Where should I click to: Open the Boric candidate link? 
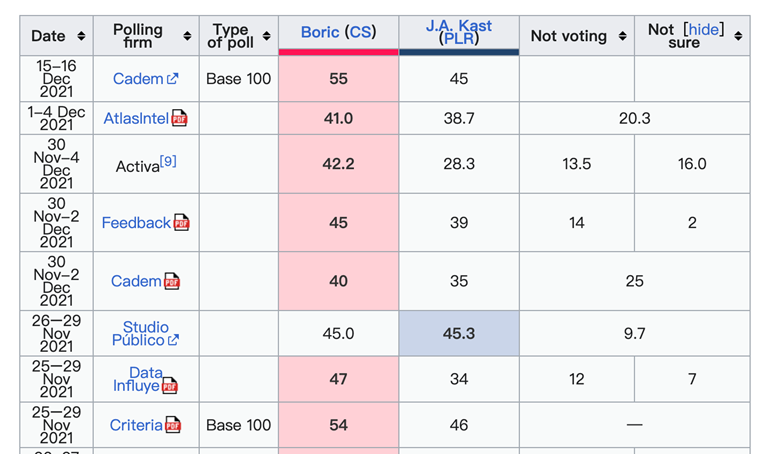tap(320, 32)
